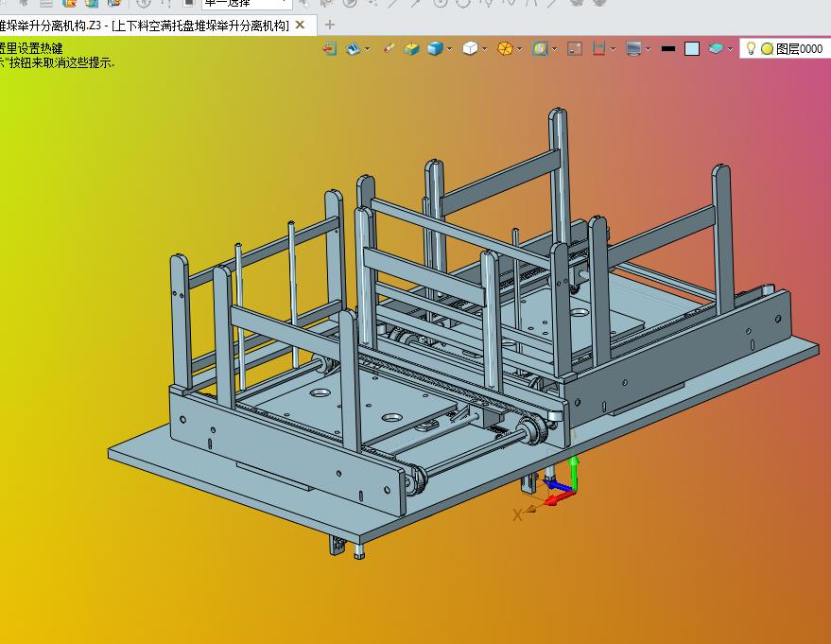Open the view orientation book icon

point(354,49)
